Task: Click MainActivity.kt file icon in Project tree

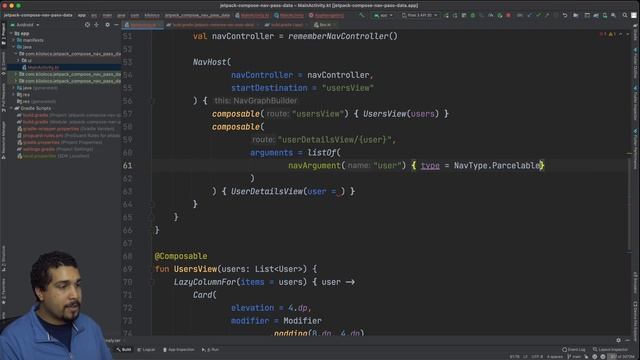Action: (24, 67)
